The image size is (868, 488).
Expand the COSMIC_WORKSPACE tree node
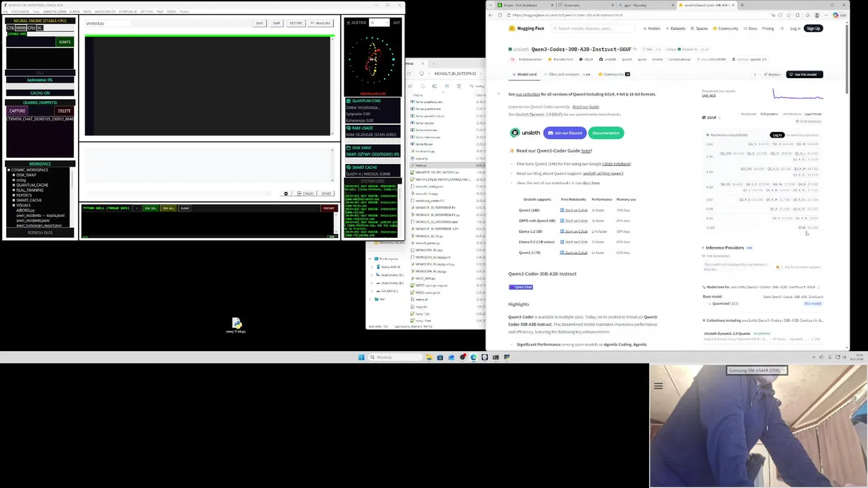(x=9, y=170)
